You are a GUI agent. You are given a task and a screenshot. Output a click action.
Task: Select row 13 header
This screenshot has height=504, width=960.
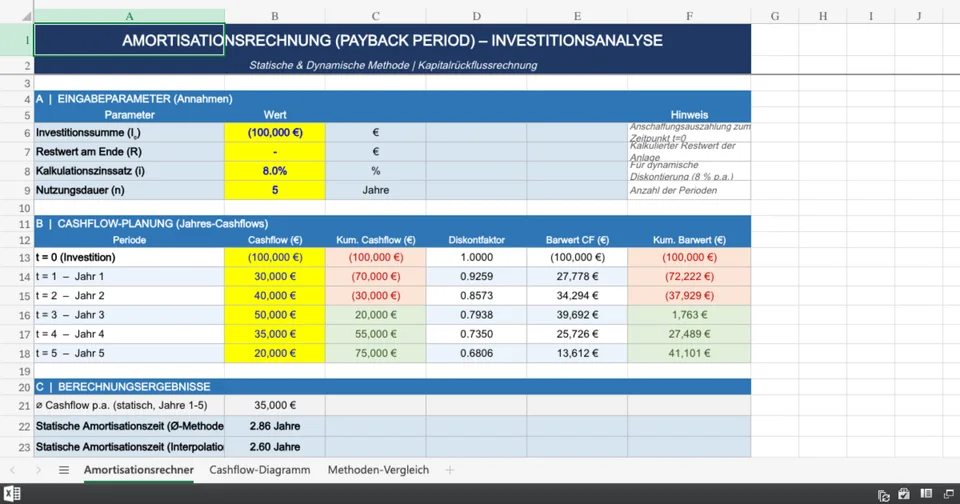(x=17, y=258)
